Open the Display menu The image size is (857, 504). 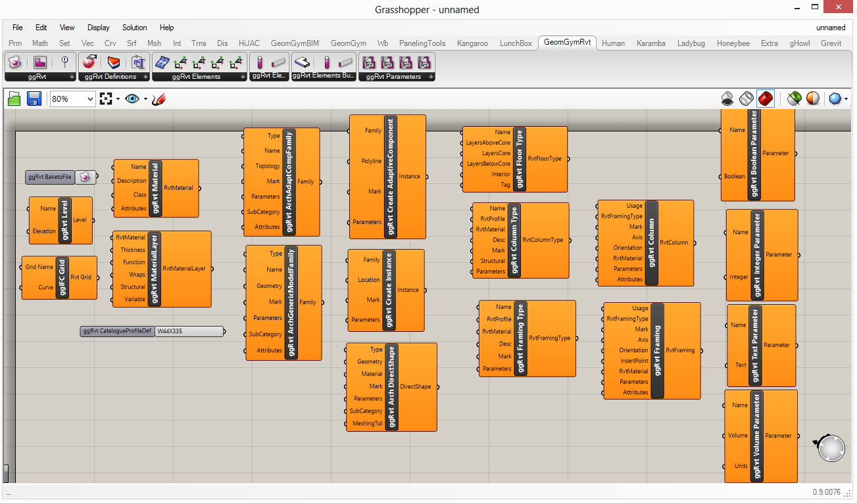99,28
